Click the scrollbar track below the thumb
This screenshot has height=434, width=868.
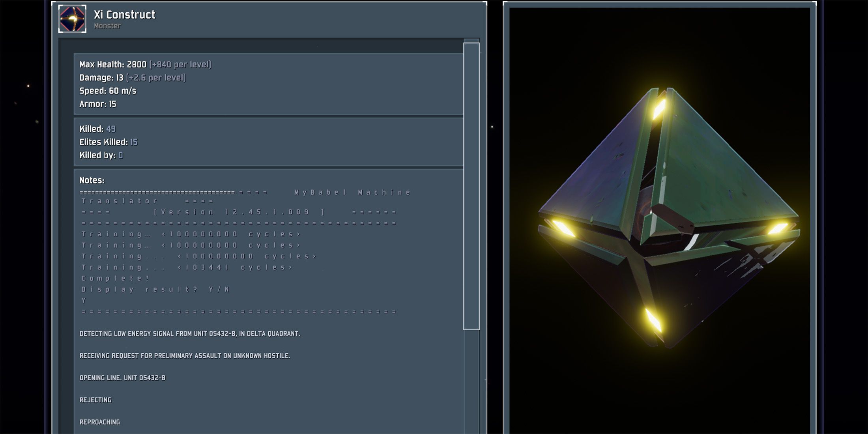471,379
